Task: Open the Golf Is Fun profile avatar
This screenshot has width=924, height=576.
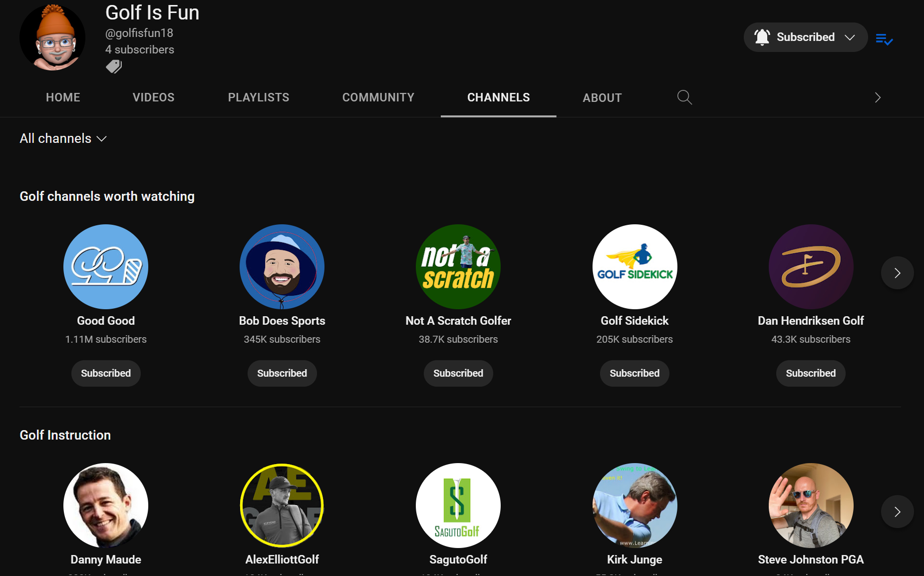Action: pyautogui.click(x=52, y=37)
